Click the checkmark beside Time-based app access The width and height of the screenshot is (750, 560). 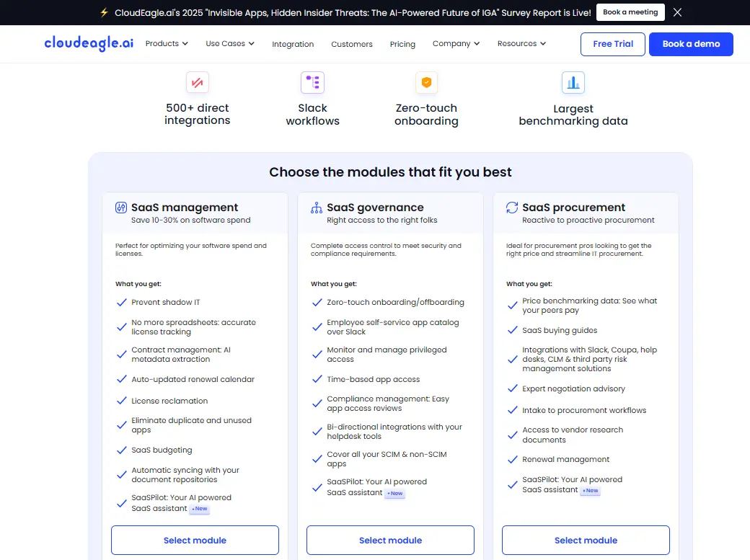(x=317, y=379)
